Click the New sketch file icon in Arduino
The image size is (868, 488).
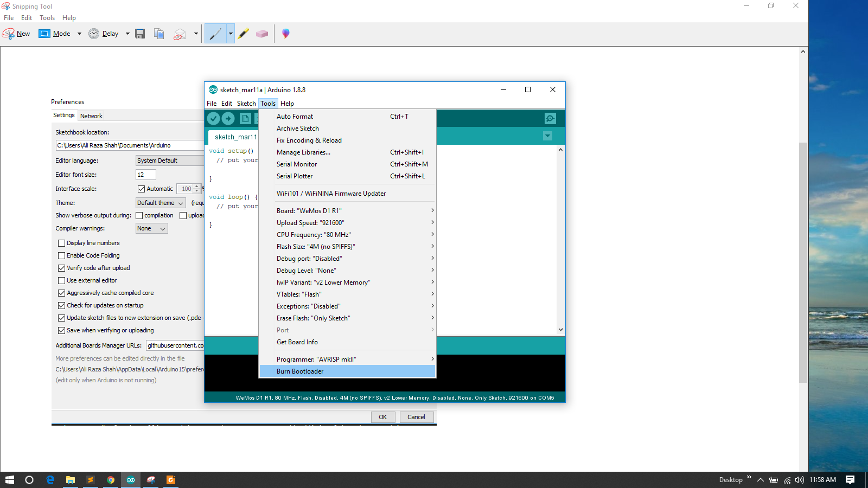(245, 118)
